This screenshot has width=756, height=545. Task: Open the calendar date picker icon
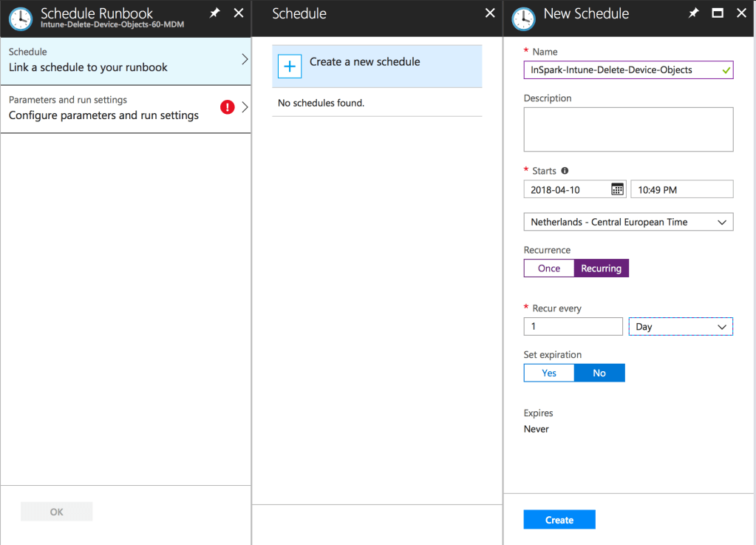tap(617, 189)
